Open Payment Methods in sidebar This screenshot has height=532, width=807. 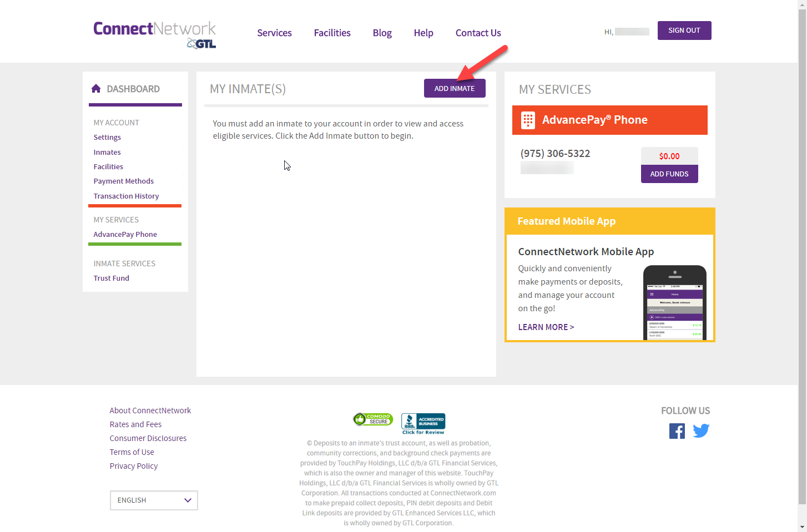point(124,181)
